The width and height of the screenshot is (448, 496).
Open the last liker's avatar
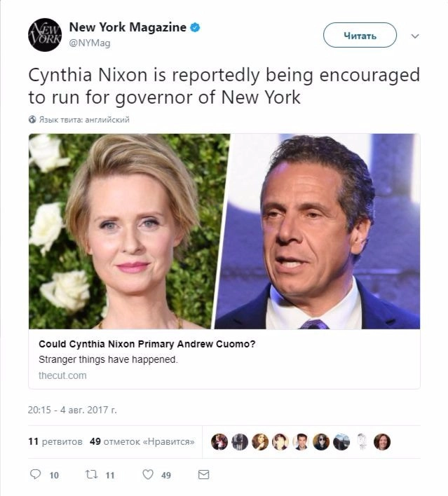(x=382, y=441)
